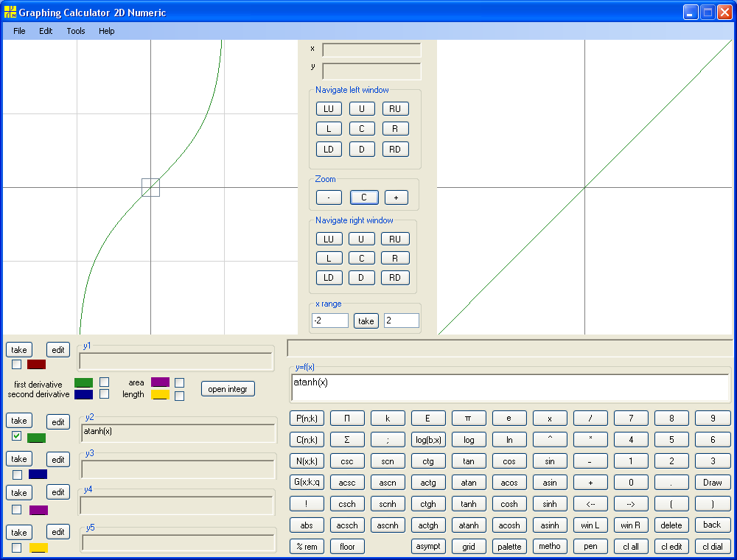
Task: Insert the factorial ! key
Action: pyautogui.click(x=307, y=504)
